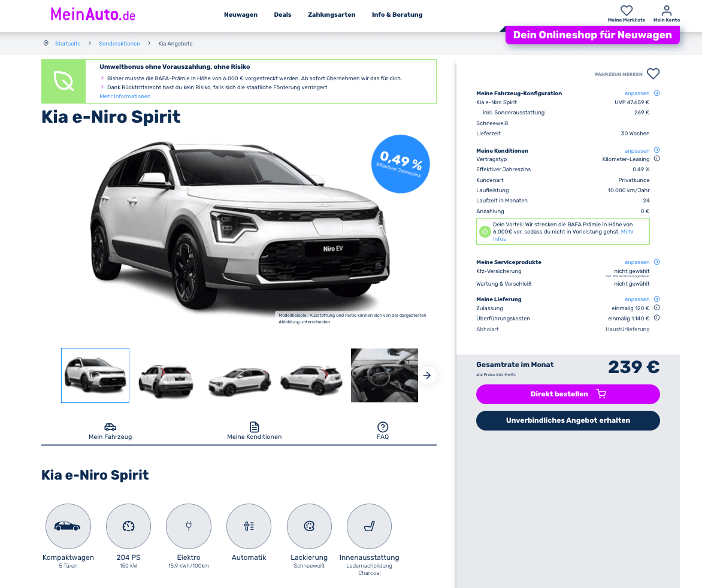Open Mehr Informationen link in Umweltbonus box

pyautogui.click(x=125, y=96)
